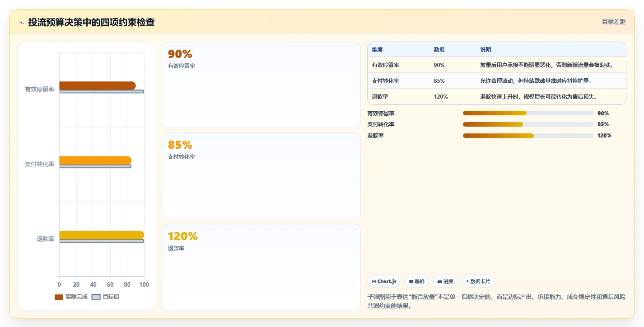Click the 85% figure right of the progress bar
Viewport: 644px width, 327px height.
(x=603, y=124)
